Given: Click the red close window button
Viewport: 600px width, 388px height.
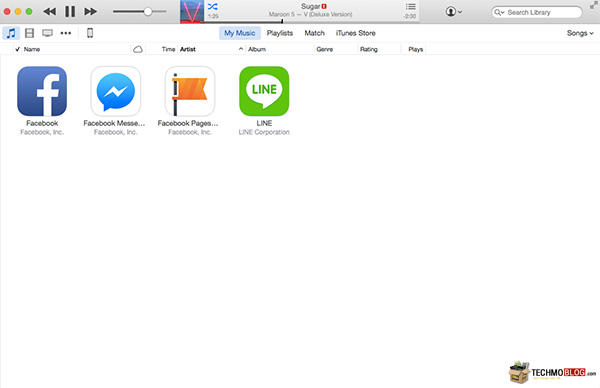Looking at the screenshot, I should pos(7,11).
